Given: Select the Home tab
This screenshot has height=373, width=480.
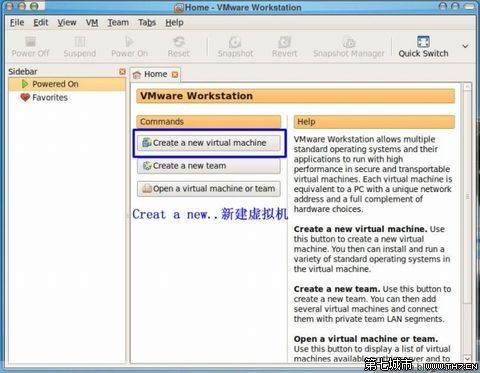Looking at the screenshot, I should [155, 74].
